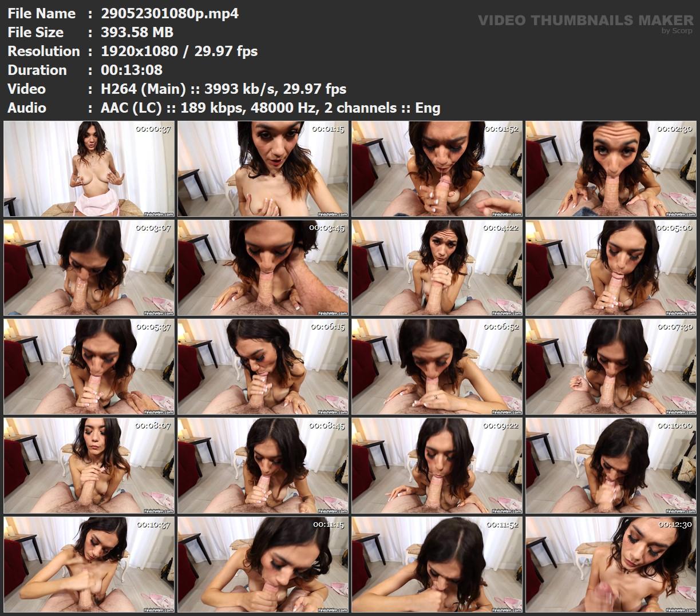Click the Audio codec info line

point(270,108)
